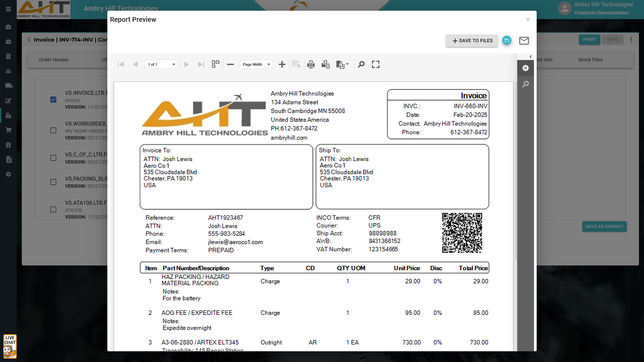Image resolution: width=644 pixels, height=362 pixels.
Task: Toggle full screen mode in report viewer
Action: pos(376,64)
